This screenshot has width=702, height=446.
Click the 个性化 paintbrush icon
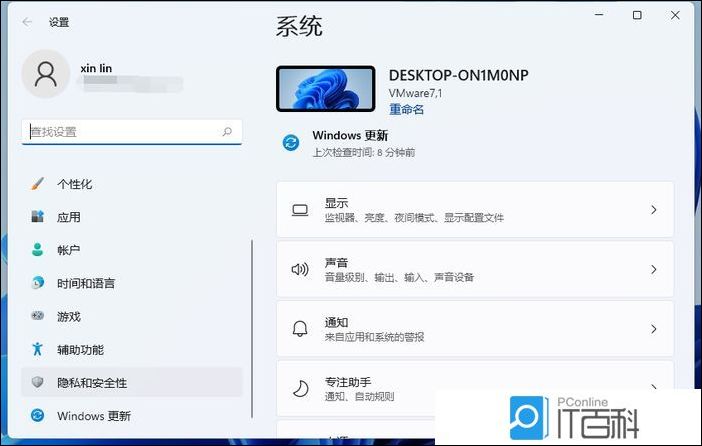point(38,184)
